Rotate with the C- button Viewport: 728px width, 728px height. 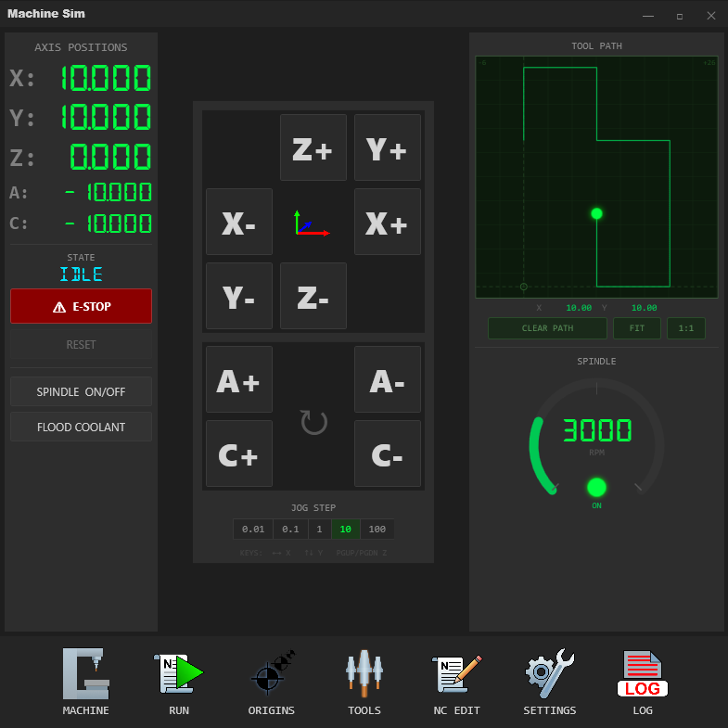pyautogui.click(x=388, y=453)
